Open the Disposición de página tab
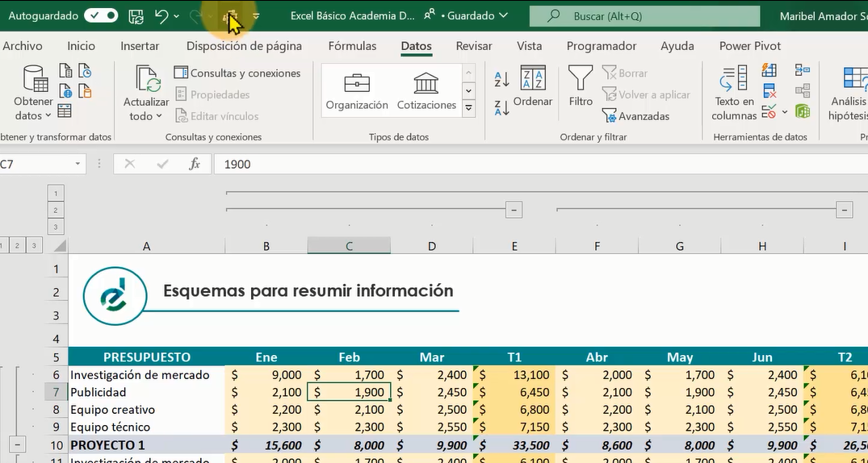The height and width of the screenshot is (463, 868). tap(244, 47)
